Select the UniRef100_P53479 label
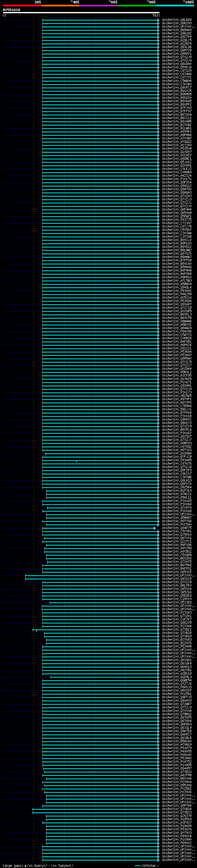The width and height of the screenshot is (197, 868). click(177, 748)
